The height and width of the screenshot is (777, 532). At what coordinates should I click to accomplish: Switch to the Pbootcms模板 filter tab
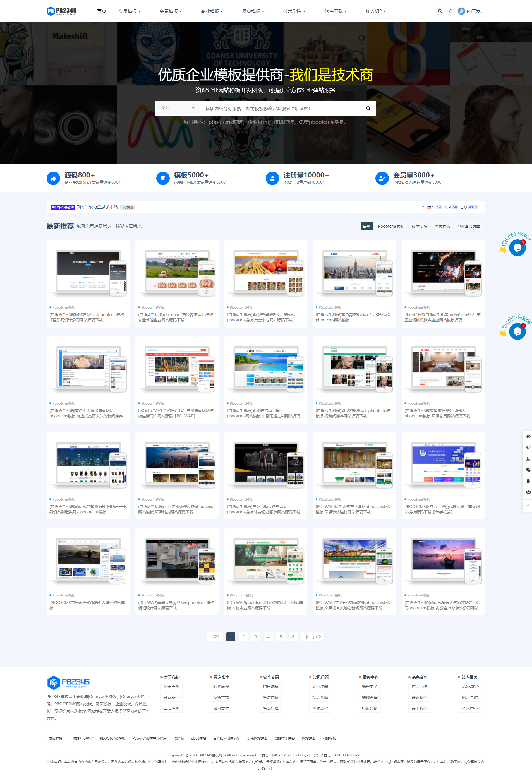391,226
